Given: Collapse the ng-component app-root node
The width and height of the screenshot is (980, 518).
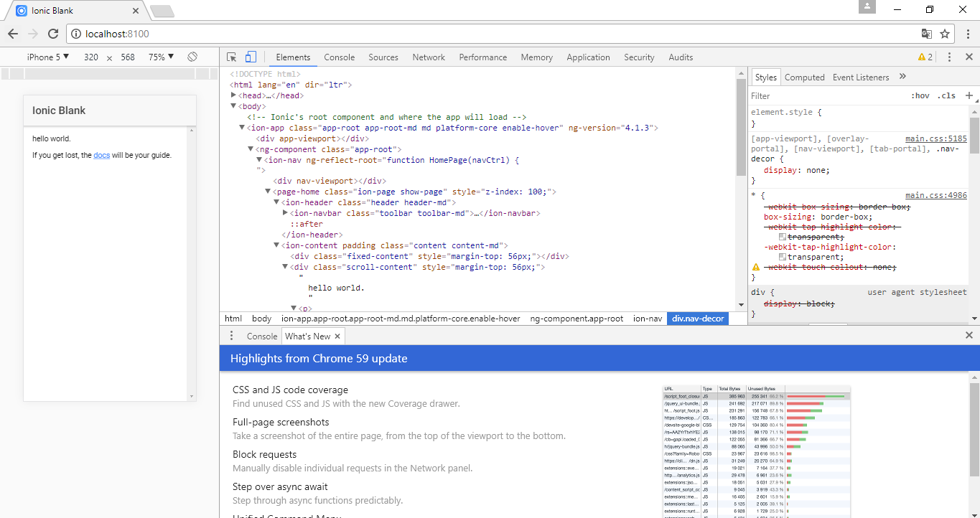Looking at the screenshot, I should click(251, 149).
